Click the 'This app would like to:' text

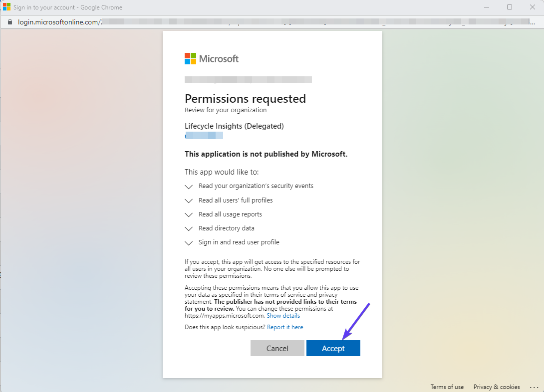222,172
